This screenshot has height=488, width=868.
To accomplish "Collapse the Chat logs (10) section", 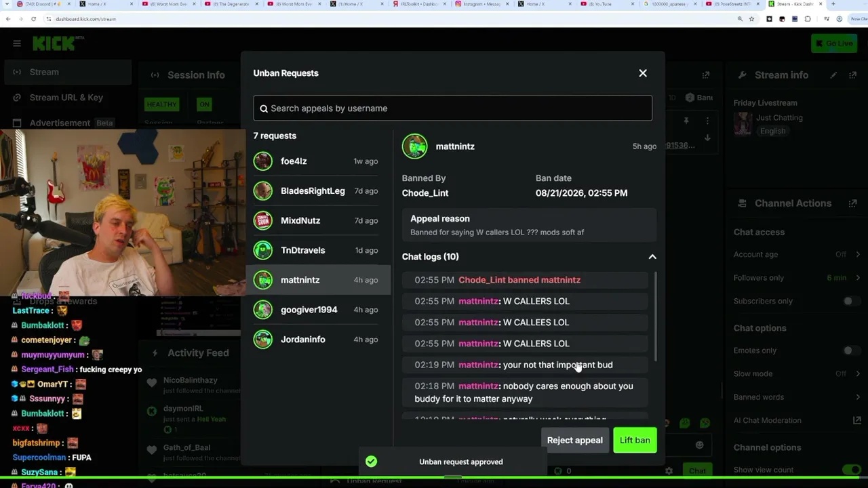I will (x=652, y=257).
